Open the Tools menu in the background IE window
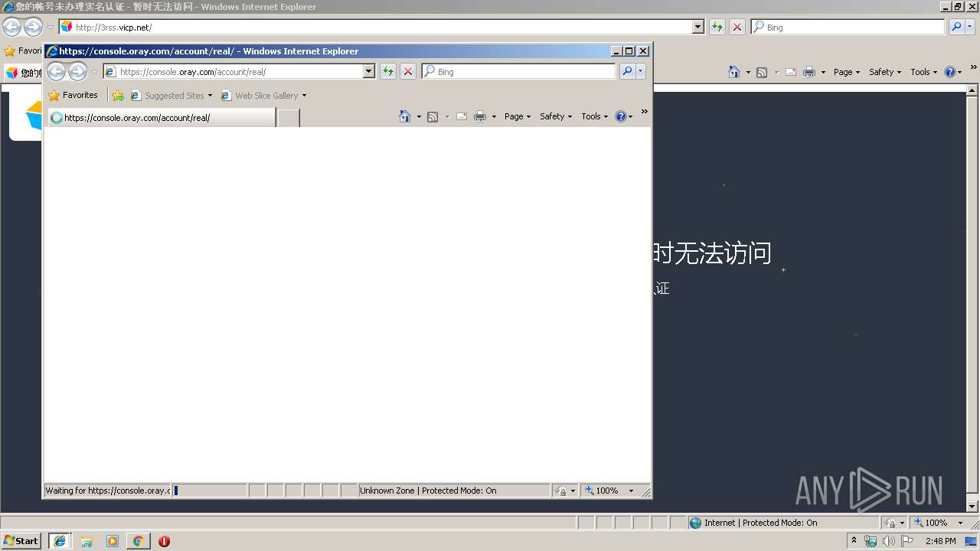This screenshot has width=980, height=551. [923, 72]
